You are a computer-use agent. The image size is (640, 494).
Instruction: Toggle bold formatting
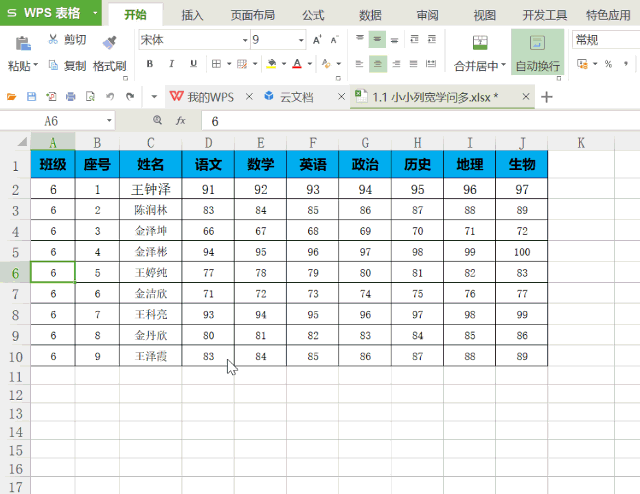pos(150,64)
